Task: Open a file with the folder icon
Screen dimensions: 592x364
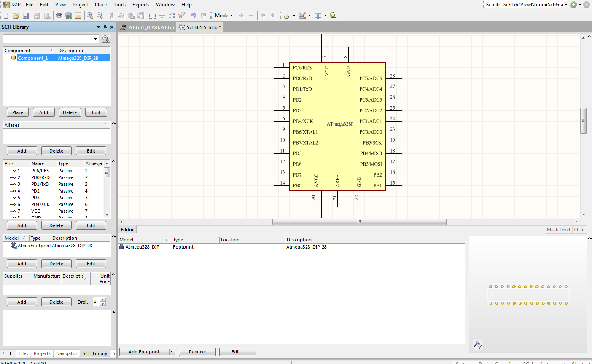Action: pyautogui.click(x=16, y=16)
